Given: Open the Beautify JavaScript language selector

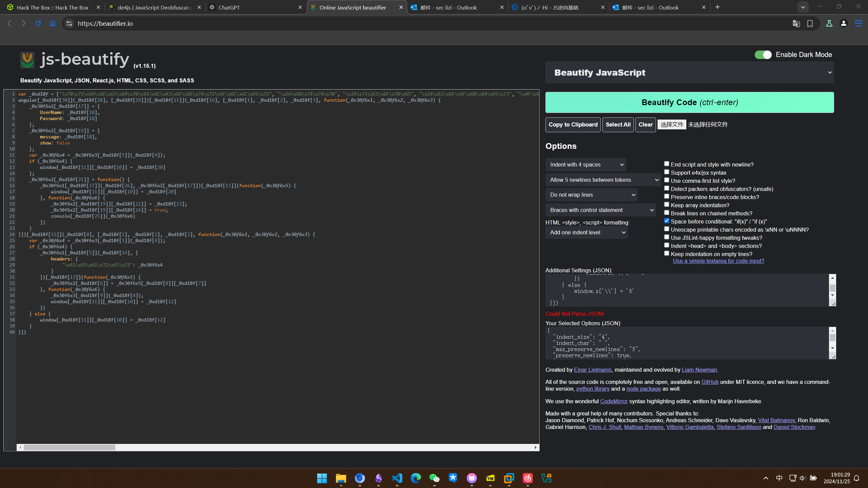Looking at the screenshot, I should click(x=689, y=73).
